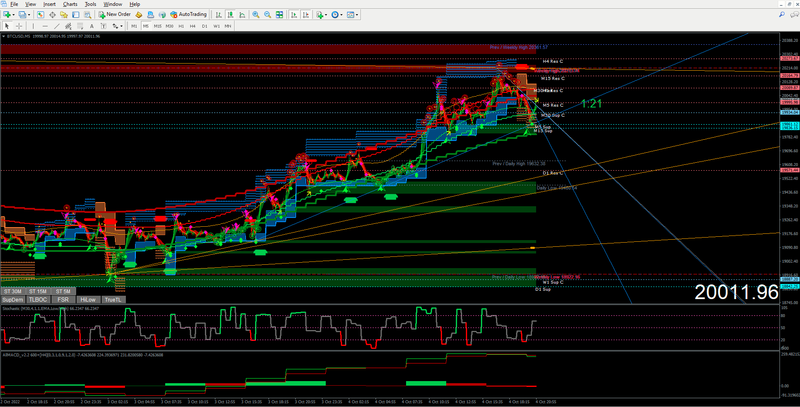
Task: Open the Periods clock icon
Action: click(335, 15)
